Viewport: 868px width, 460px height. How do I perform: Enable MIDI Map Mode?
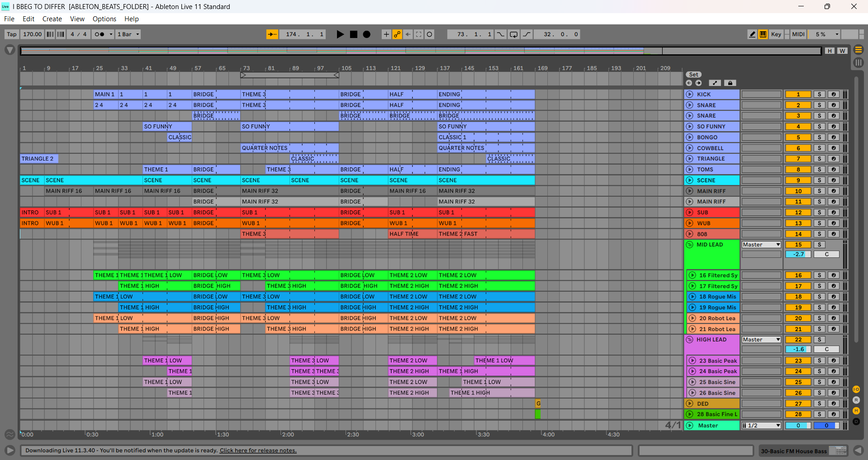(798, 34)
